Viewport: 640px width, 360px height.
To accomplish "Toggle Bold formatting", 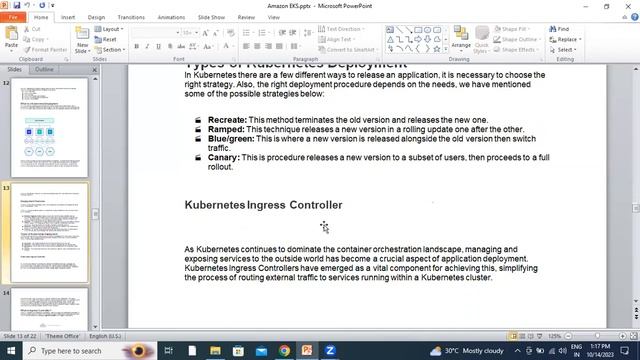I will 137,46.
